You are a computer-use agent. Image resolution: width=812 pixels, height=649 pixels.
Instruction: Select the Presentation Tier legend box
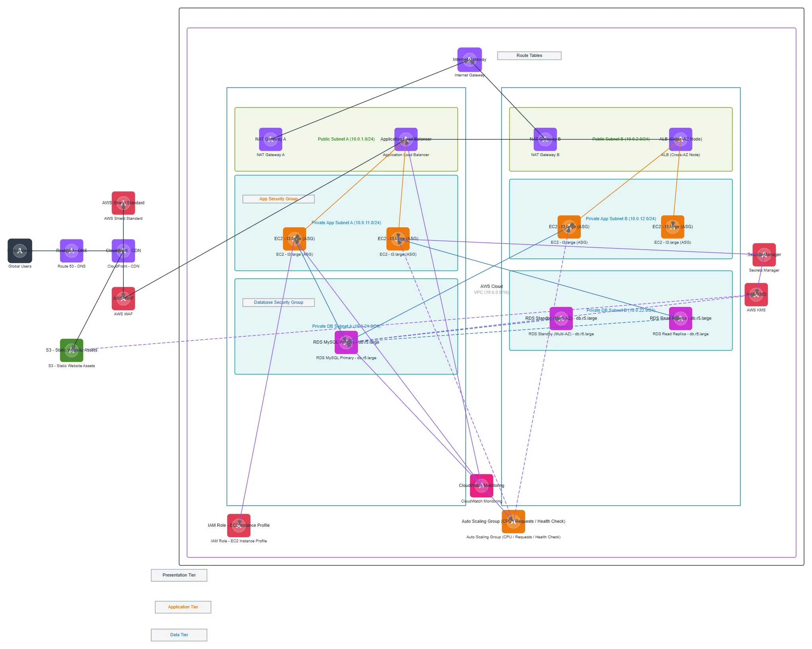pyautogui.click(x=179, y=575)
